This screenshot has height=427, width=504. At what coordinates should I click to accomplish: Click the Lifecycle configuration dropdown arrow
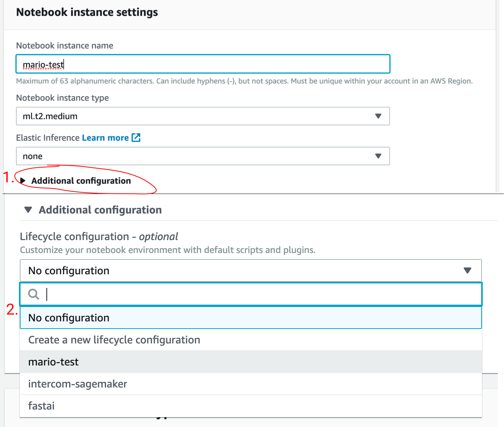(x=468, y=270)
